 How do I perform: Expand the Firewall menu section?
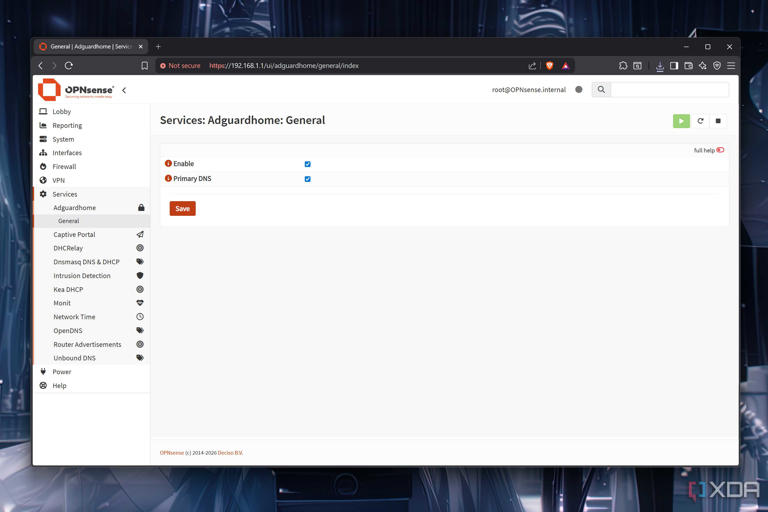(x=64, y=167)
